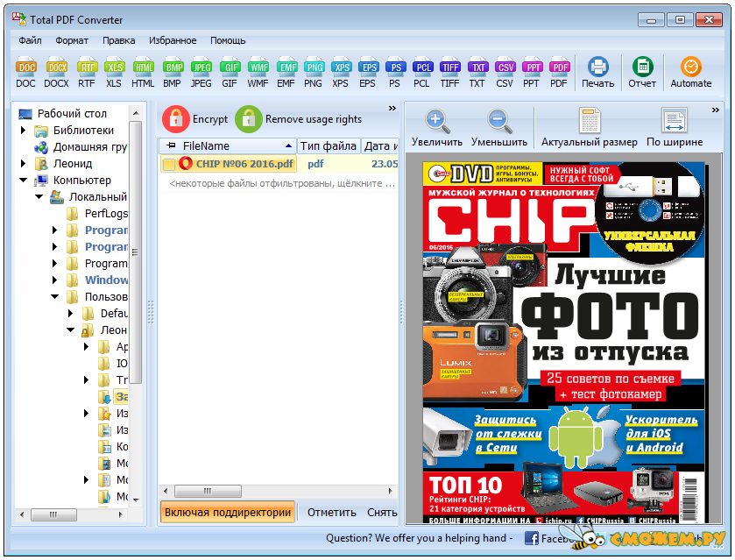Convert to JPEG format
The width and height of the screenshot is (735, 560).
(201, 73)
